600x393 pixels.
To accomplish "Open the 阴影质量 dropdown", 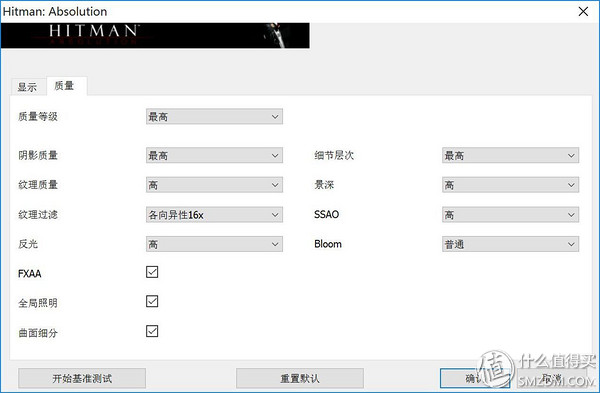I will (214, 156).
